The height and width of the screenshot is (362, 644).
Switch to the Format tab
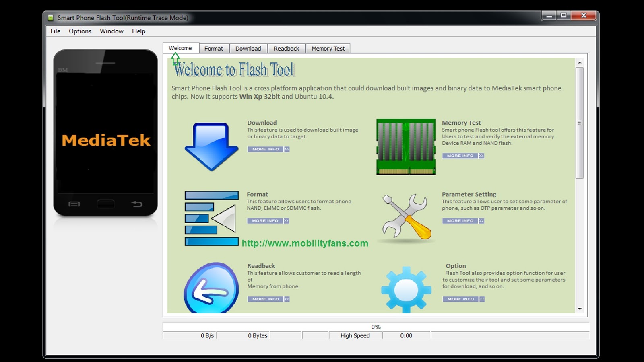(x=214, y=48)
